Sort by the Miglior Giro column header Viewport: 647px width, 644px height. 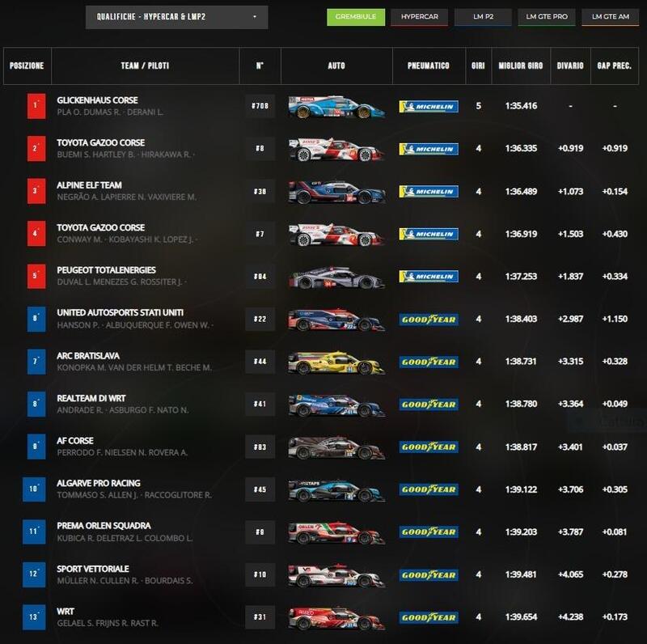[520, 66]
